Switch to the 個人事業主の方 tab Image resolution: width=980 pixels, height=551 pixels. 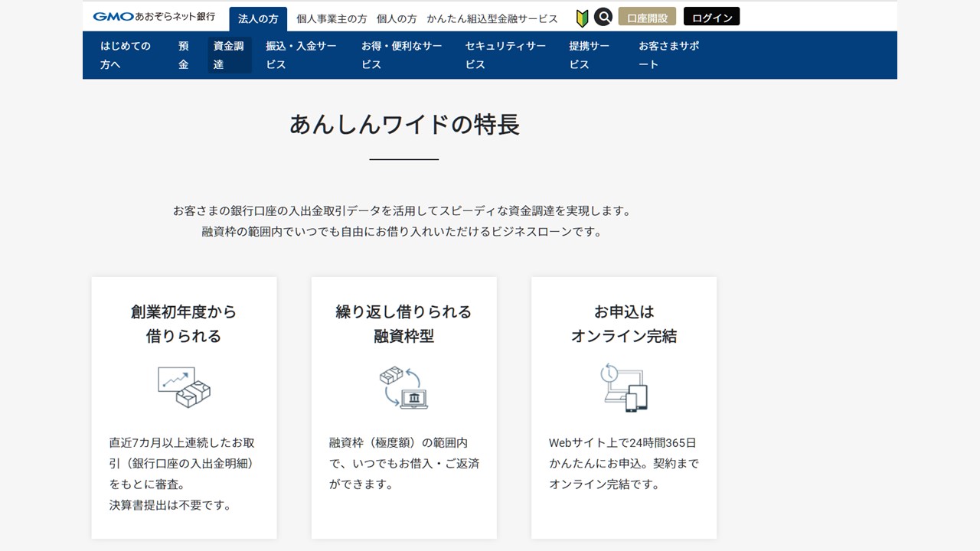coord(329,18)
